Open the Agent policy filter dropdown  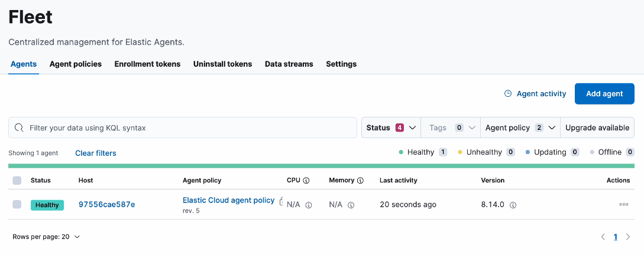click(520, 127)
